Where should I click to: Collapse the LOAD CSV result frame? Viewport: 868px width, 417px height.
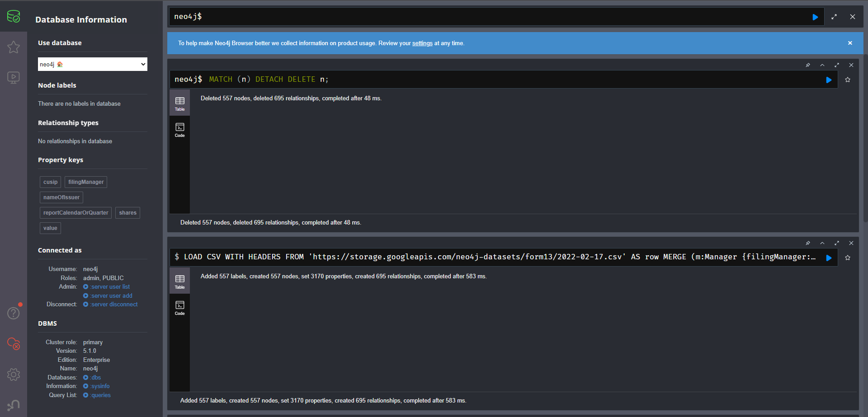click(x=822, y=243)
